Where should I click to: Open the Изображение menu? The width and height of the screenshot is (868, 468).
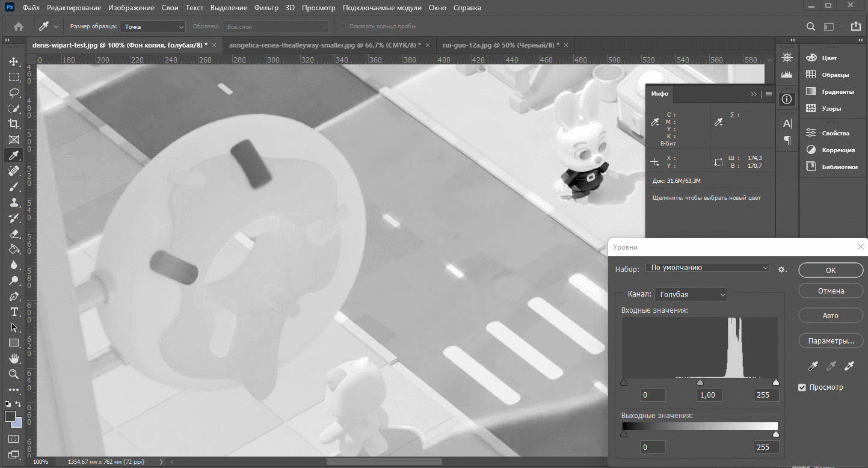(131, 8)
